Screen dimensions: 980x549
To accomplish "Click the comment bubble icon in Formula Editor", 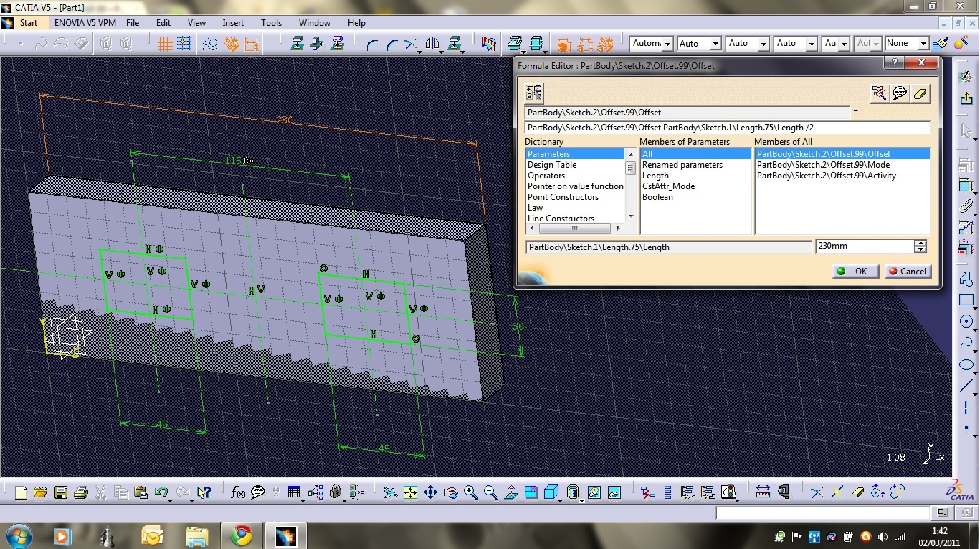I will point(899,93).
